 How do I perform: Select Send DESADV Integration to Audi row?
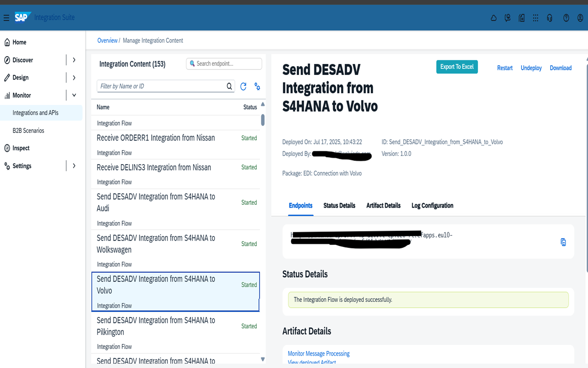(175, 209)
